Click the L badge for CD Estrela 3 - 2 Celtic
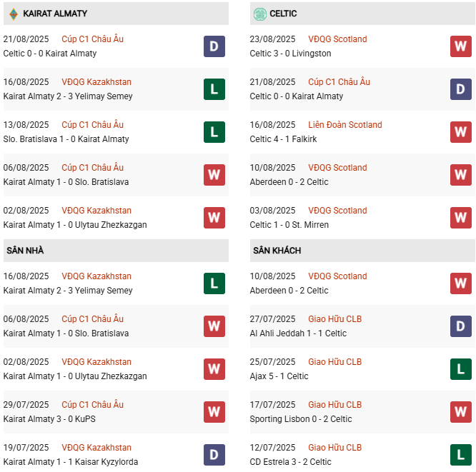Viewport: 476px width, 472px height. coord(461,455)
